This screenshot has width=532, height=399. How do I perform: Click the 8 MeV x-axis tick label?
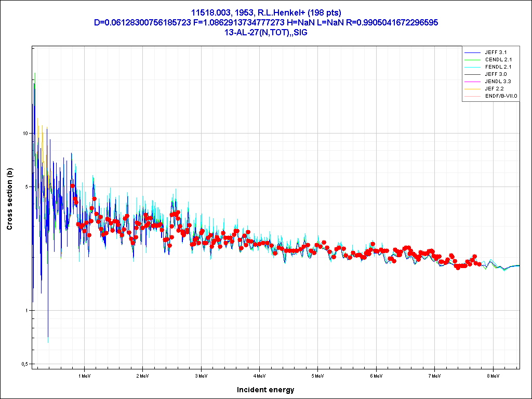[493, 375]
